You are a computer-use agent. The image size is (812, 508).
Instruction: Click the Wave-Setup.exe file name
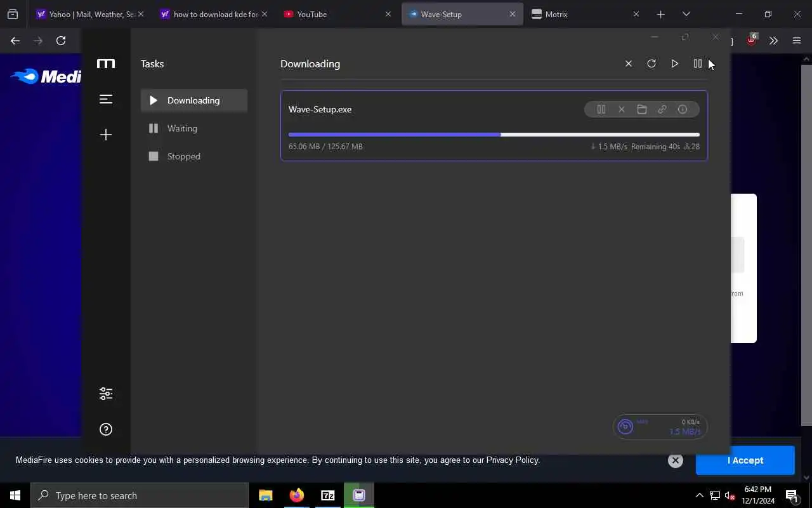320,109
